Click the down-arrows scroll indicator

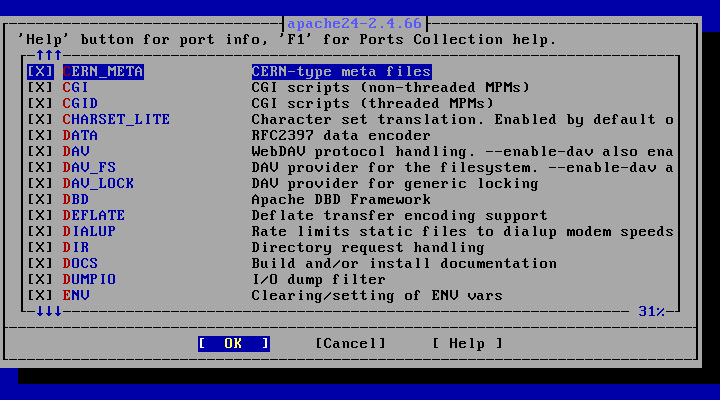tap(49, 312)
